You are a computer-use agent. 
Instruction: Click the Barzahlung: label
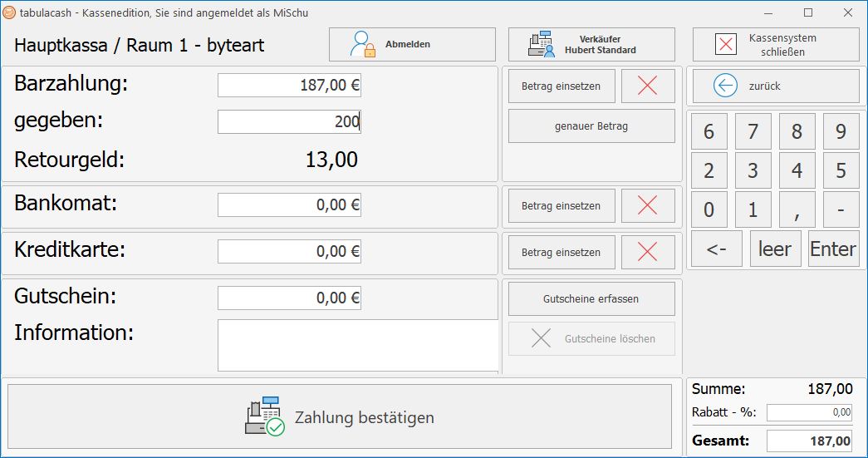[x=71, y=84]
